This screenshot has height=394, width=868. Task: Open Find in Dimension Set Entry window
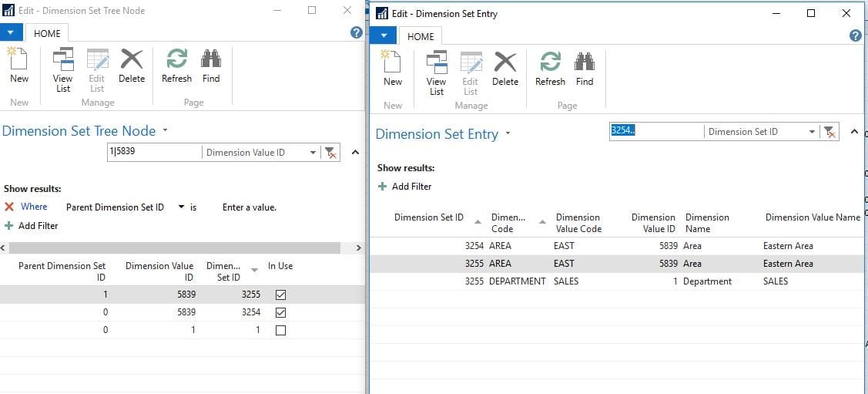tap(585, 68)
